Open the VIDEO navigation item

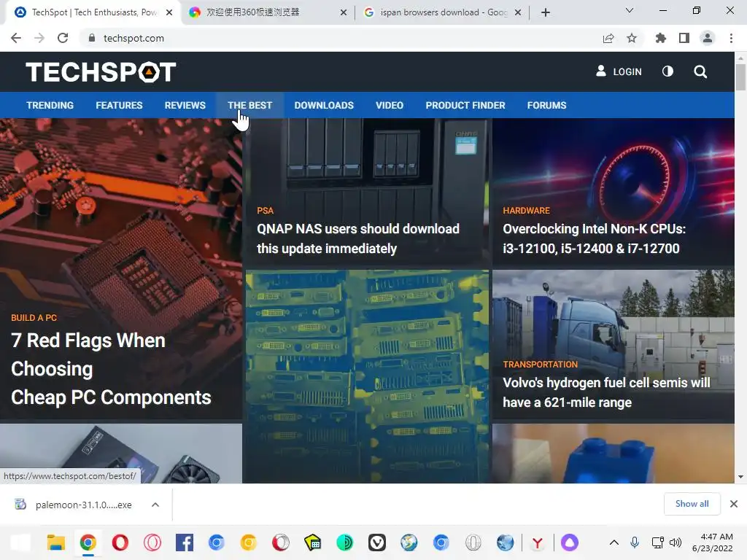(x=390, y=105)
